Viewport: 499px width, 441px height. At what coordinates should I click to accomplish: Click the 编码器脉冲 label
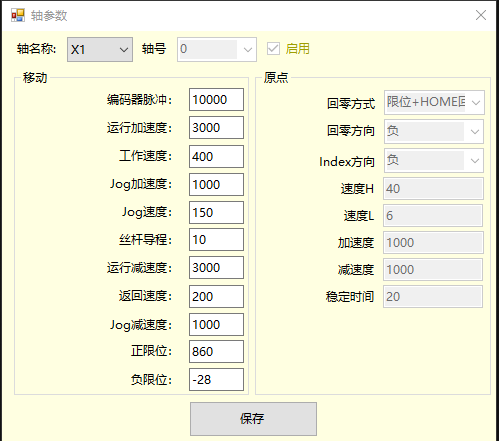(139, 100)
